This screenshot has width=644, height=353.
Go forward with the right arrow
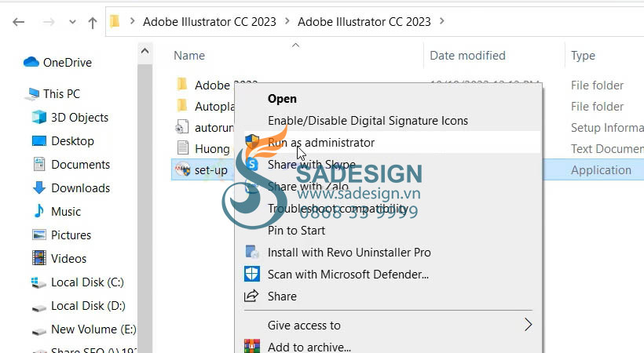[49, 22]
